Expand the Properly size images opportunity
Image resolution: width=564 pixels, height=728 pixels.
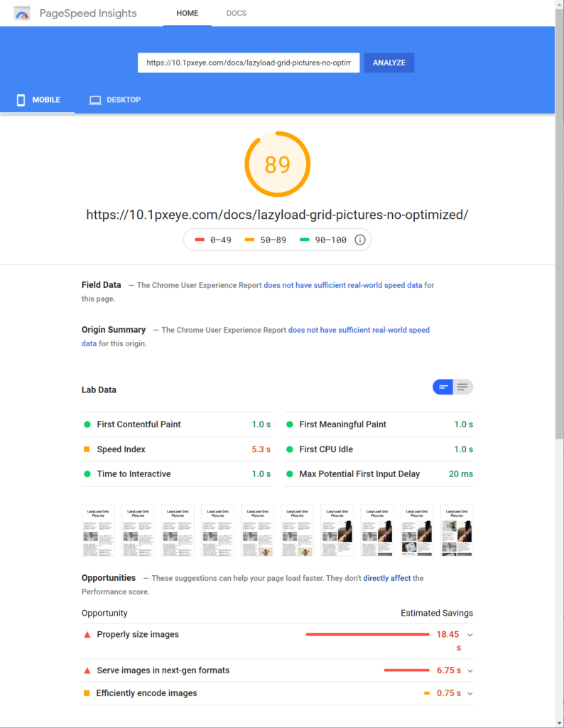coord(470,634)
